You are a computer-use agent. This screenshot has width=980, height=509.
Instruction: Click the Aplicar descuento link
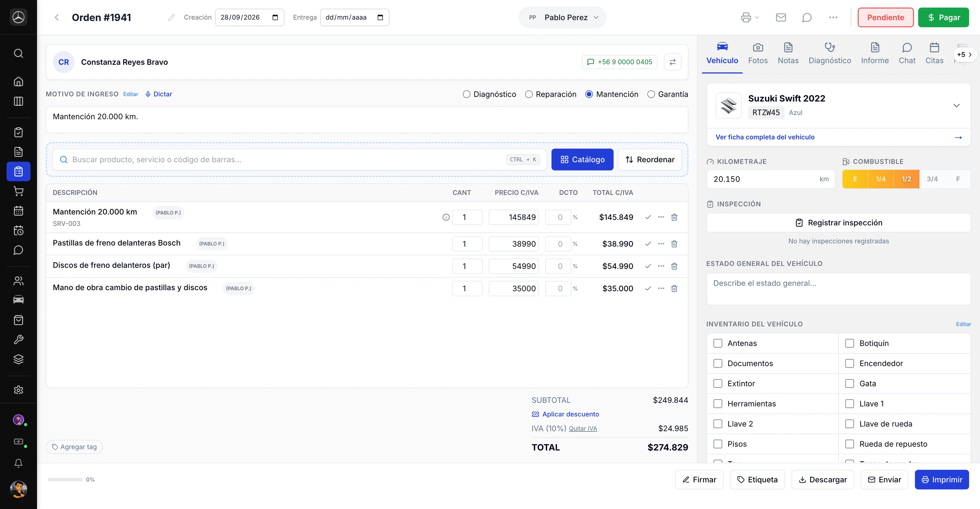coord(565,414)
